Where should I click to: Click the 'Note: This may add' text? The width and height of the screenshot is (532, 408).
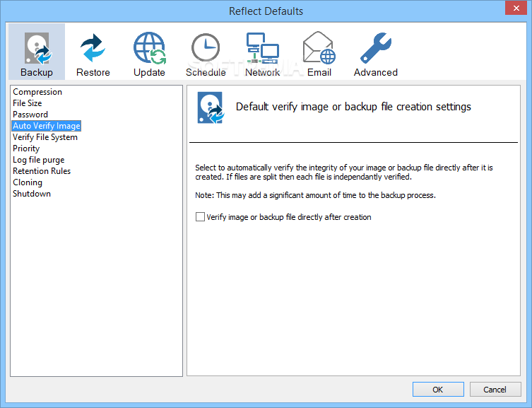click(315, 195)
